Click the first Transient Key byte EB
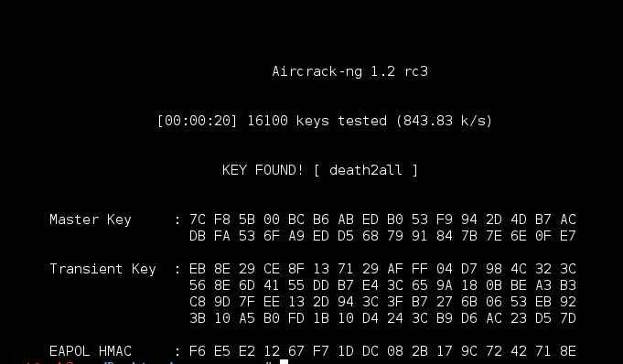 pos(198,269)
